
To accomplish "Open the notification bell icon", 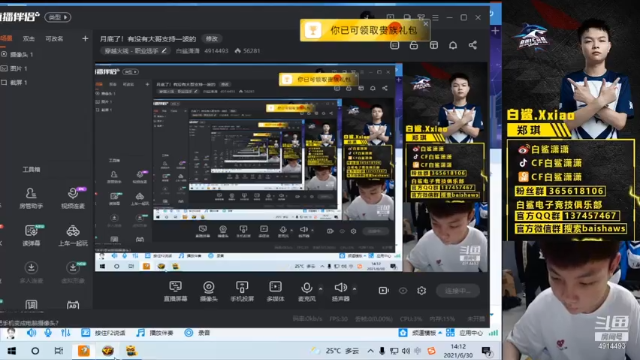I will pyautogui.click(x=453, y=45).
